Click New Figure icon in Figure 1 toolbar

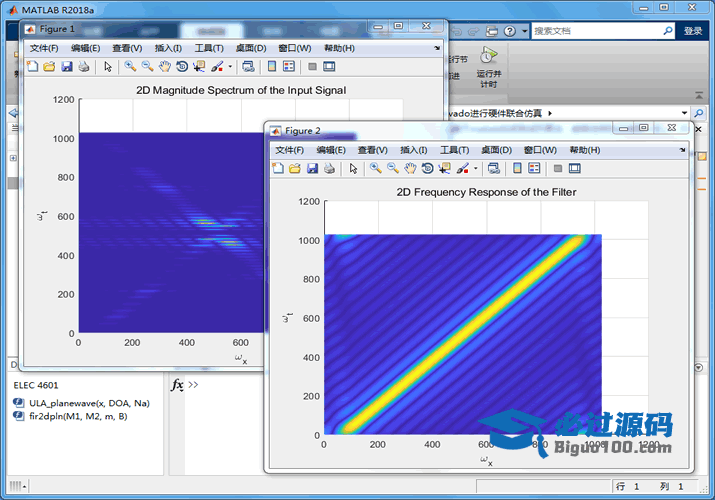(x=31, y=67)
